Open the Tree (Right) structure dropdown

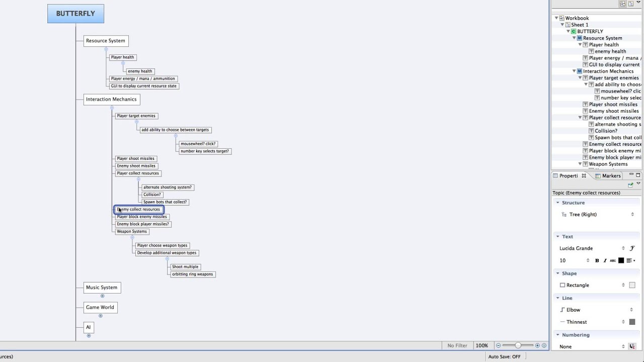[598, 214]
